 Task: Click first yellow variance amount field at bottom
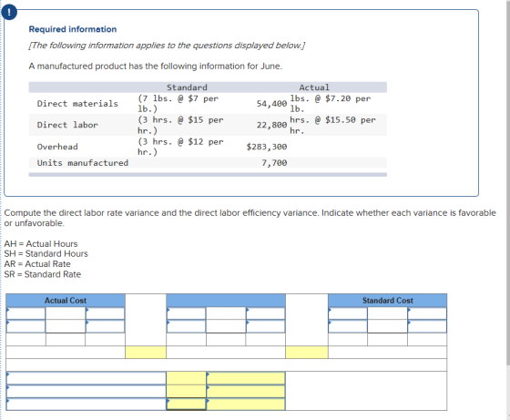coord(186,378)
